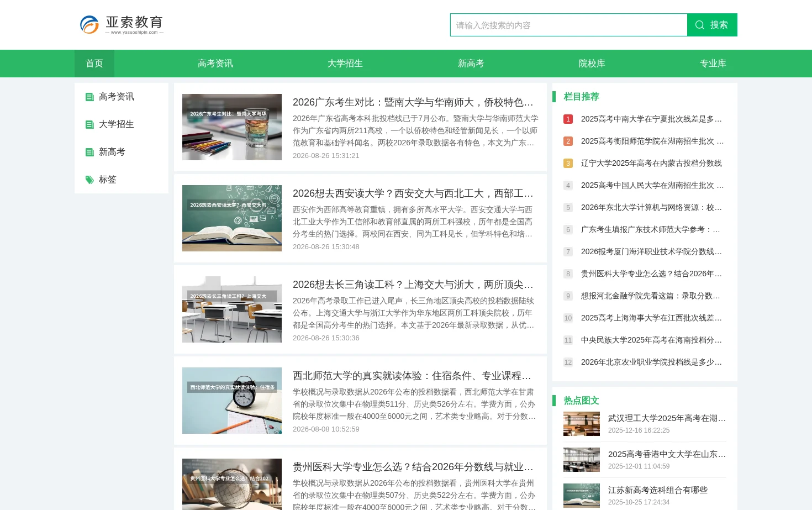The height and width of the screenshot is (510, 812).
Task: Open recommended 贵州医科大学专业怎么选 link
Action: pos(652,274)
